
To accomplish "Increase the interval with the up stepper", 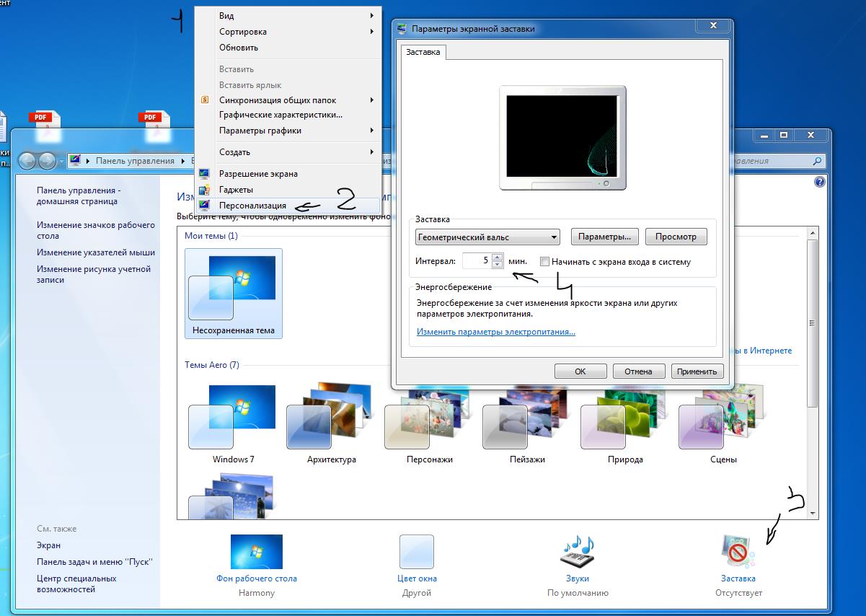I will [497, 258].
